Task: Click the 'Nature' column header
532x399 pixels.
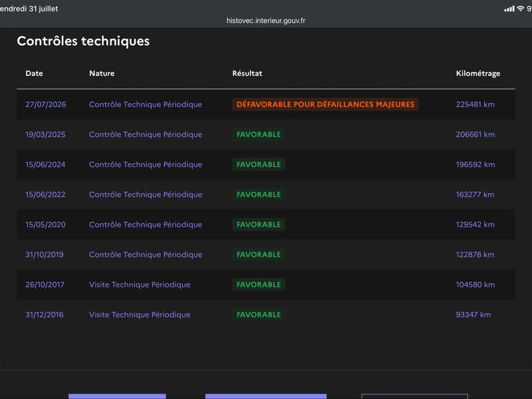Action: (102, 73)
